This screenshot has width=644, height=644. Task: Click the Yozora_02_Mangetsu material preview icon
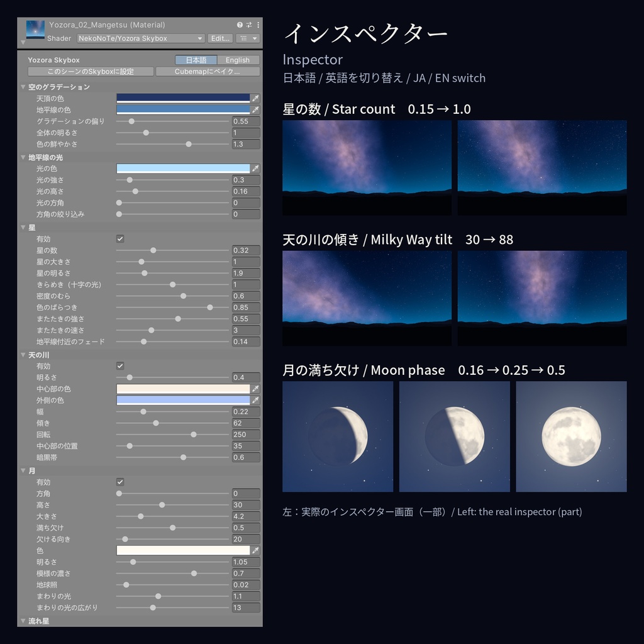pos(35,30)
